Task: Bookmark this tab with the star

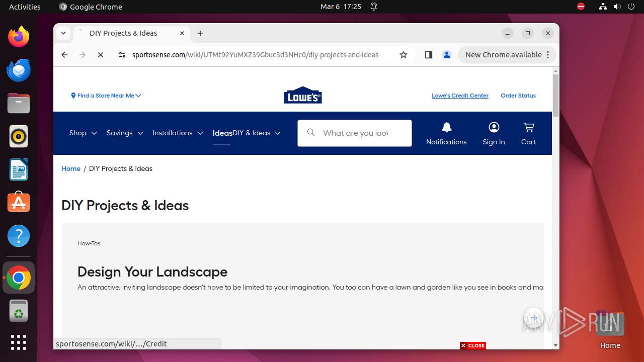Action: tap(404, 55)
